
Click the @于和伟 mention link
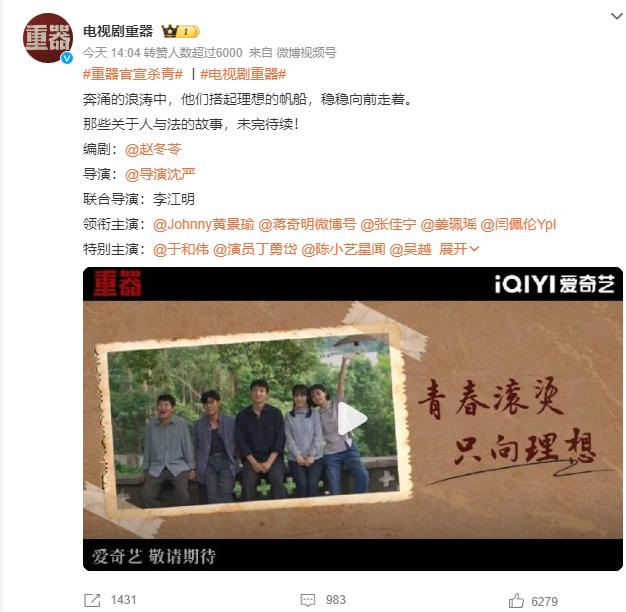point(181,249)
